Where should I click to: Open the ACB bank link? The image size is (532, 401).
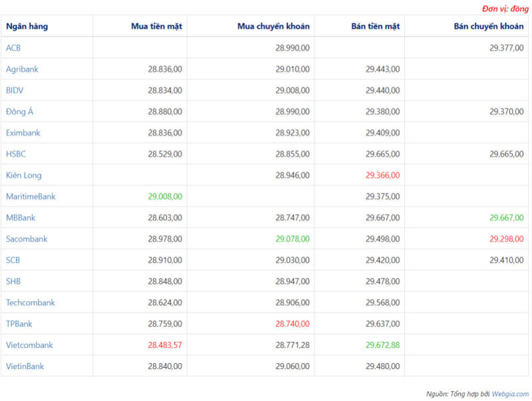13,48
